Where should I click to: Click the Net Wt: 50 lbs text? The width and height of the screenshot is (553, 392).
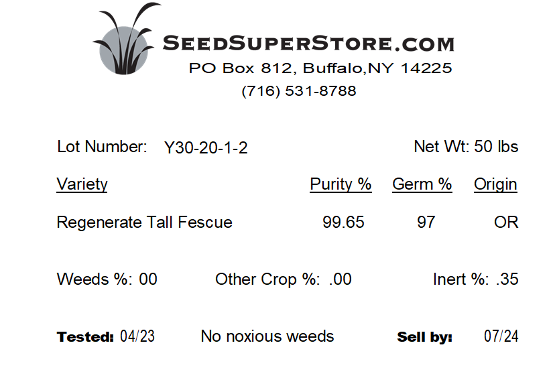(x=466, y=146)
